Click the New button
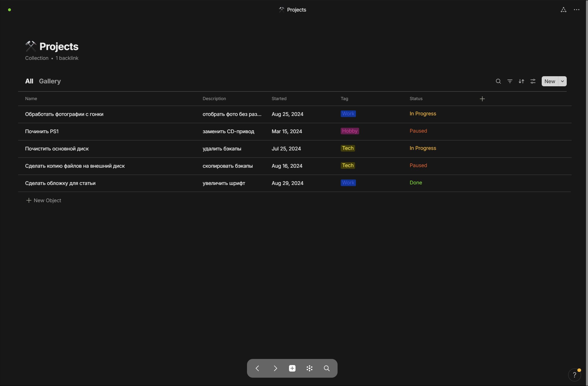Image resolution: width=588 pixels, height=386 pixels. click(x=550, y=81)
